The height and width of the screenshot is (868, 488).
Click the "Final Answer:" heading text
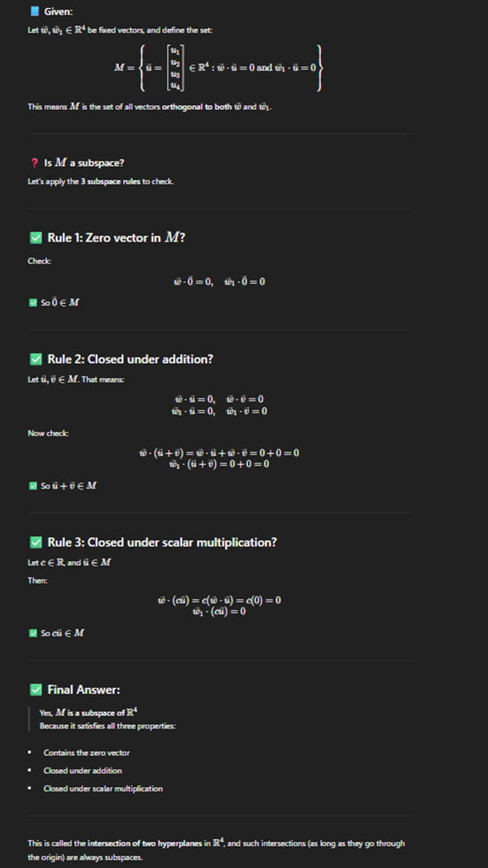pos(84,690)
